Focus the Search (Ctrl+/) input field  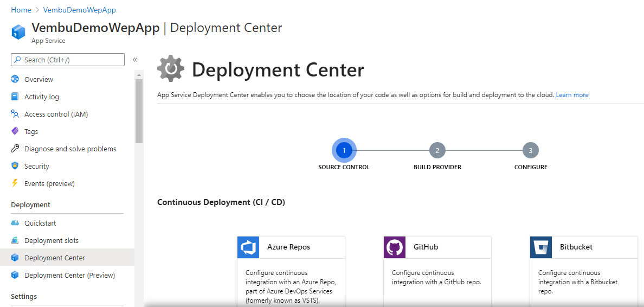click(x=68, y=60)
